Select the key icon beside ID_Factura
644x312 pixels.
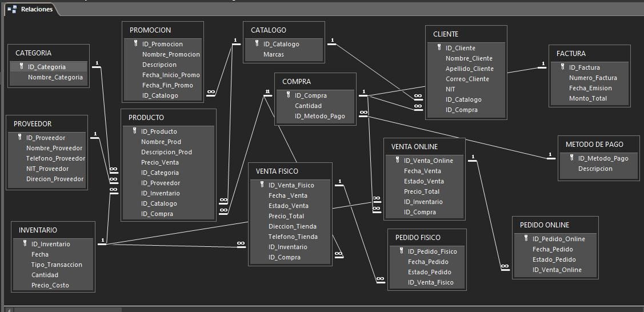coord(562,67)
